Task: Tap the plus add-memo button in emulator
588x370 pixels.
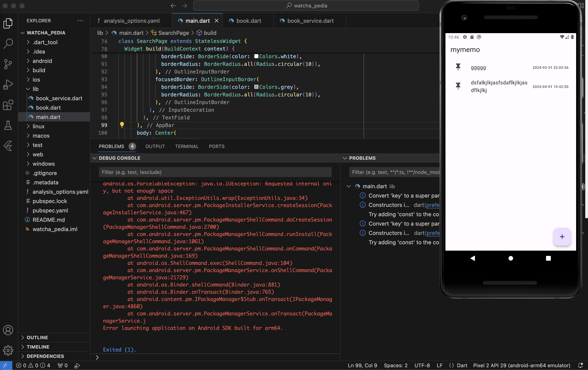Action: tap(562, 236)
